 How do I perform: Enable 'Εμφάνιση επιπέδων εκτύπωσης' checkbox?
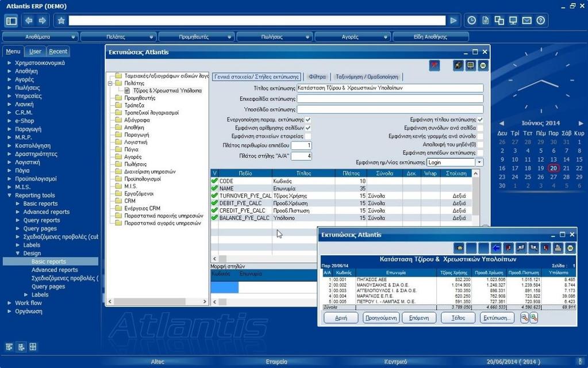pyautogui.click(x=480, y=153)
